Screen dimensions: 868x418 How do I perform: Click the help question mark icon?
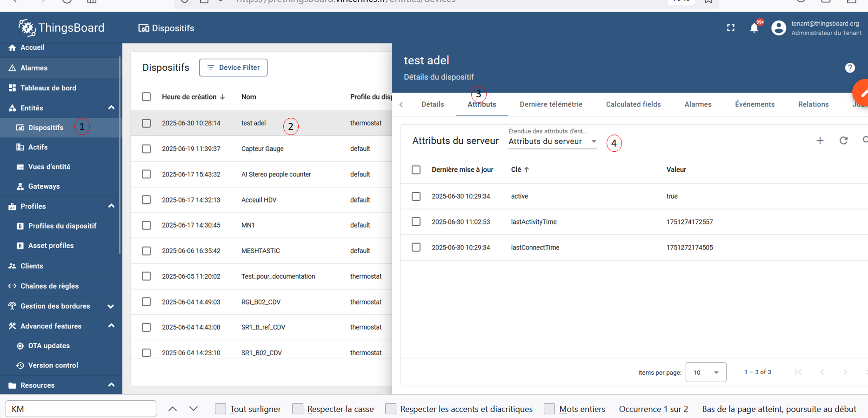click(x=850, y=68)
